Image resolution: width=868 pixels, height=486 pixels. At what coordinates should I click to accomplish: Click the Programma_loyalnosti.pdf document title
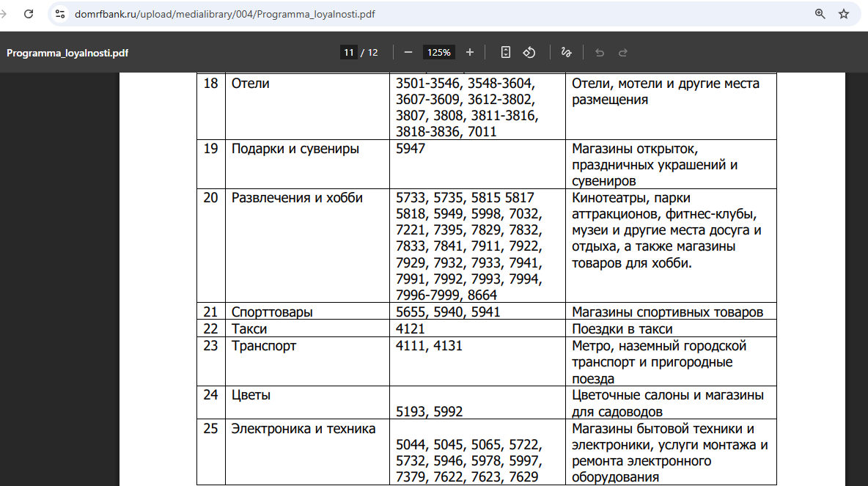coord(67,53)
